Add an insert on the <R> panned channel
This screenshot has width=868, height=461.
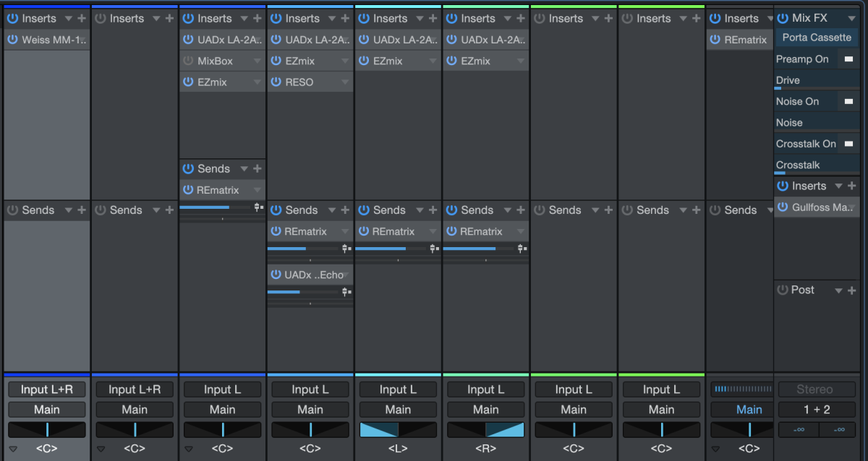pos(521,18)
